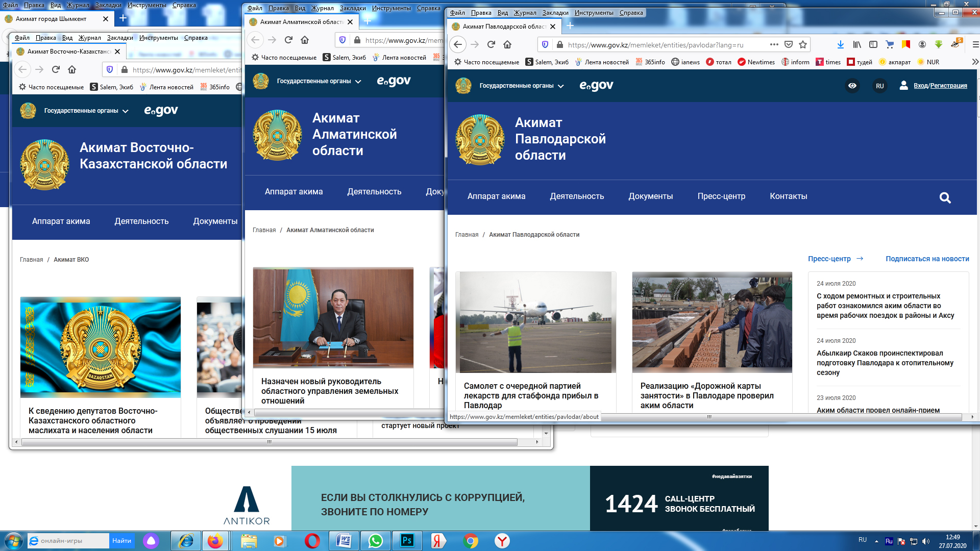Reload the Pavlodar akimat page

491,45
